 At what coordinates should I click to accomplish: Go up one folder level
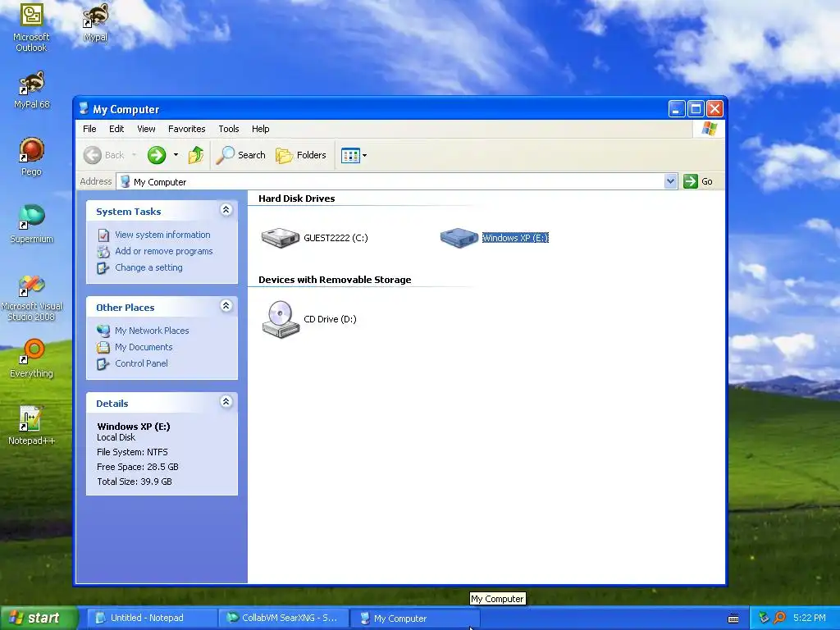[196, 155]
